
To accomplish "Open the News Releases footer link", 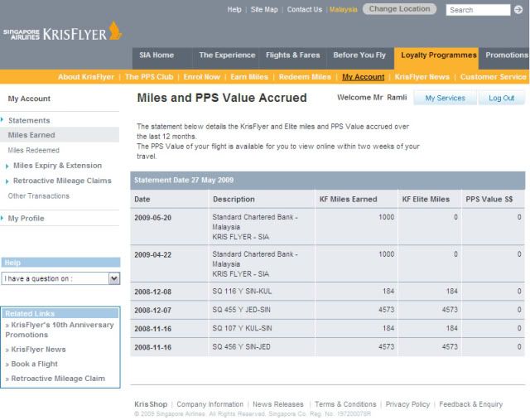I will (278, 404).
